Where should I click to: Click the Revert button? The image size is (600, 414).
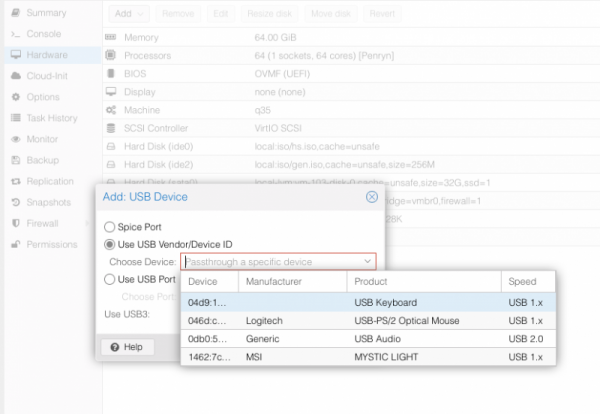point(382,14)
